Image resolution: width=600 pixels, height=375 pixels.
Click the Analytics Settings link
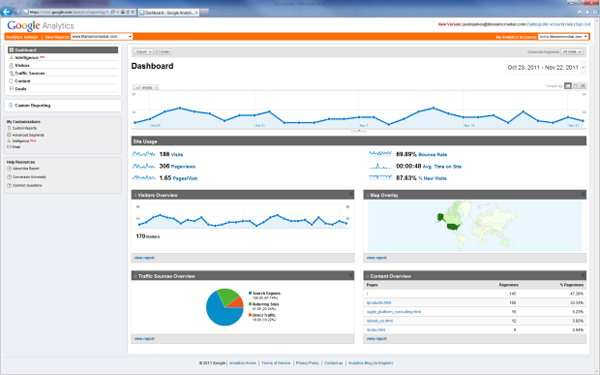pos(22,37)
